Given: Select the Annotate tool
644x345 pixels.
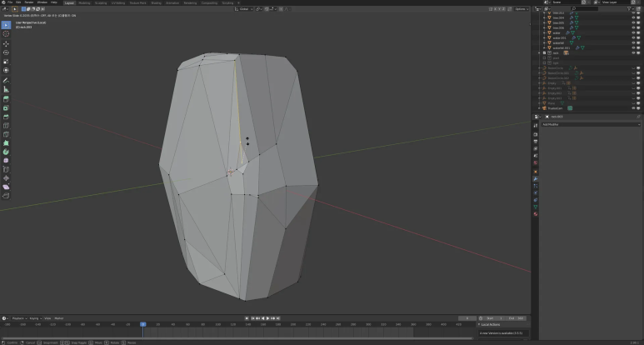Looking at the screenshot, I should (7, 80).
